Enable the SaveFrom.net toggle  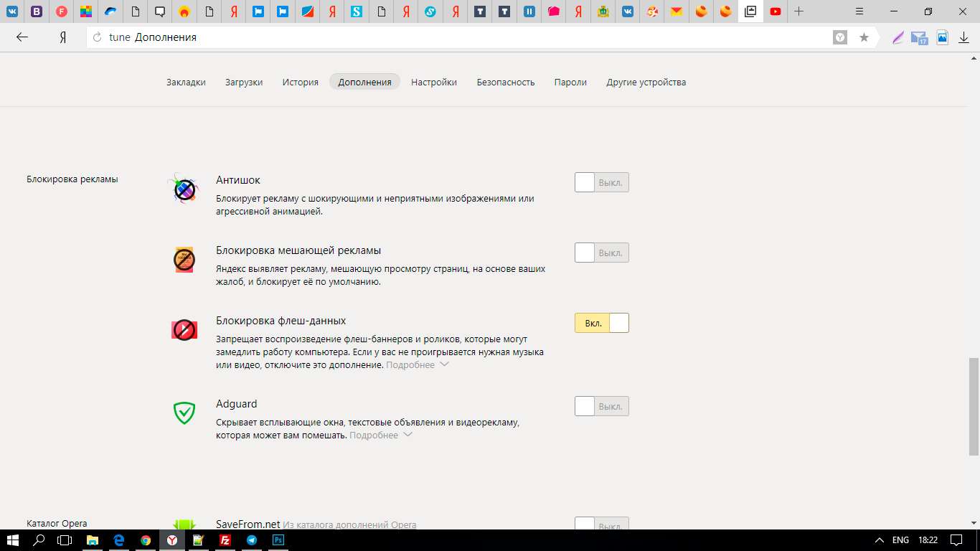(602, 523)
